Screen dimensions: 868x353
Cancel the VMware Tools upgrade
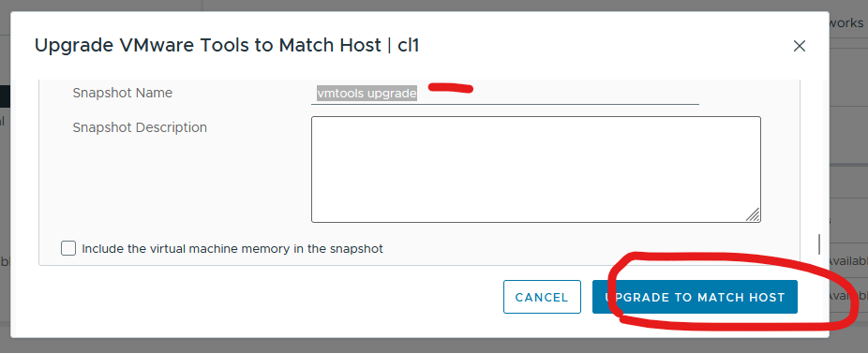pos(542,297)
